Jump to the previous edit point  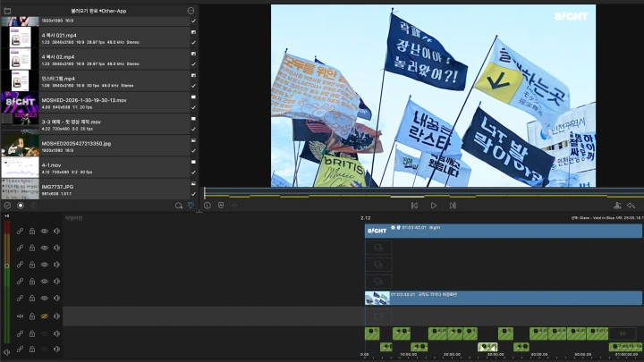pos(413,206)
